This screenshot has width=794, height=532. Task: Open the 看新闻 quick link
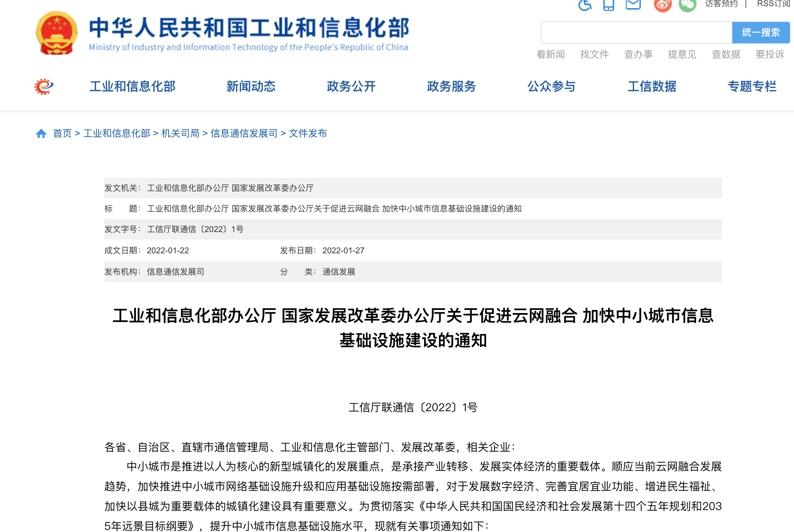point(550,54)
